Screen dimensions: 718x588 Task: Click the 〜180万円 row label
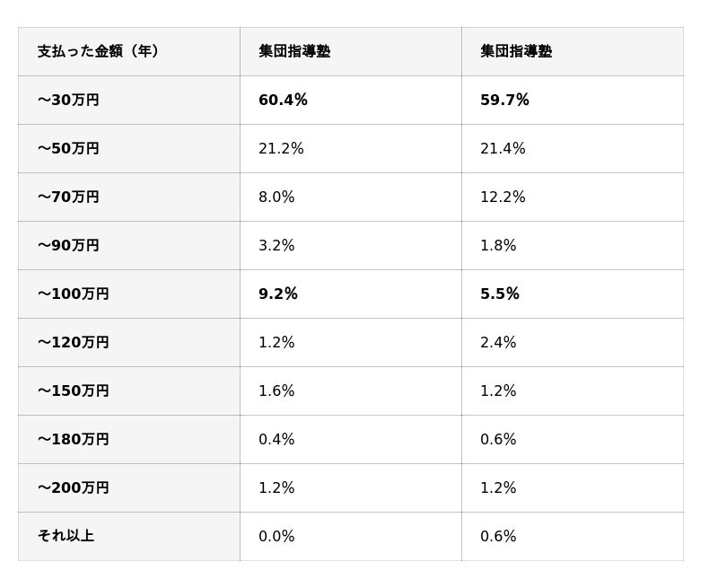(73, 439)
